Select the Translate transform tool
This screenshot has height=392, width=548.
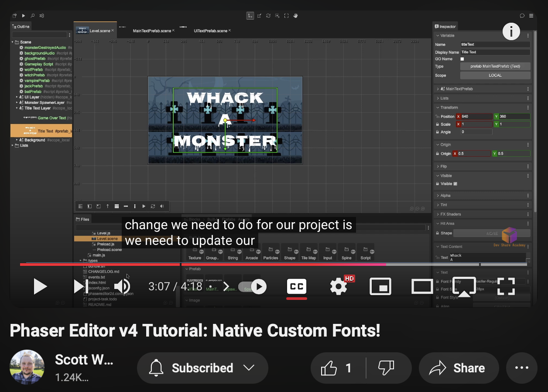(250, 16)
